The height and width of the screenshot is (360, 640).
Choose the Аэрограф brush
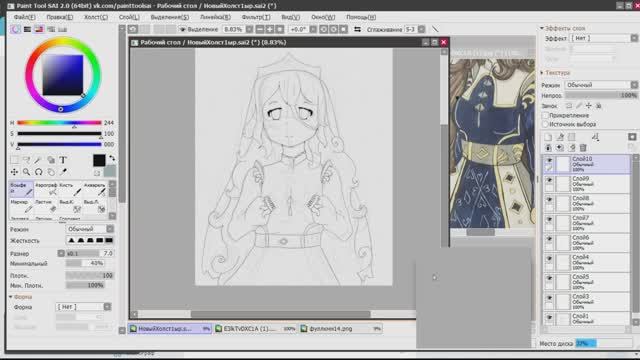pyautogui.click(x=46, y=189)
